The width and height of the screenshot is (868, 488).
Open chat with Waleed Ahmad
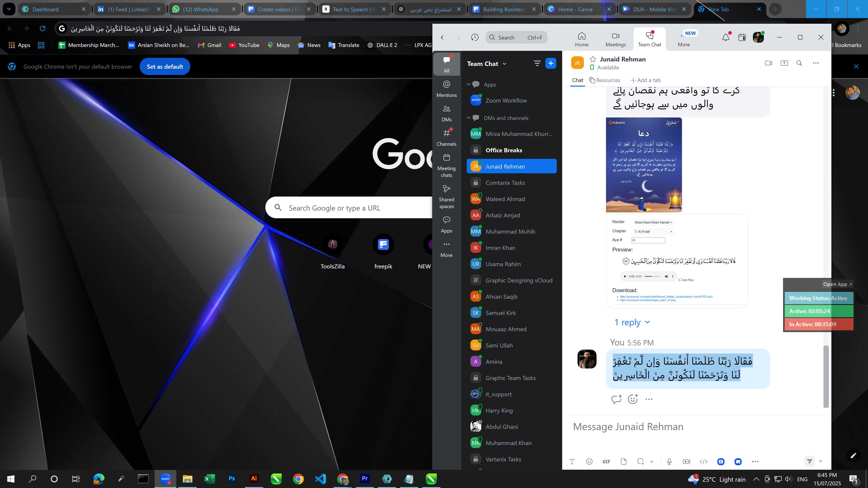(x=512, y=199)
